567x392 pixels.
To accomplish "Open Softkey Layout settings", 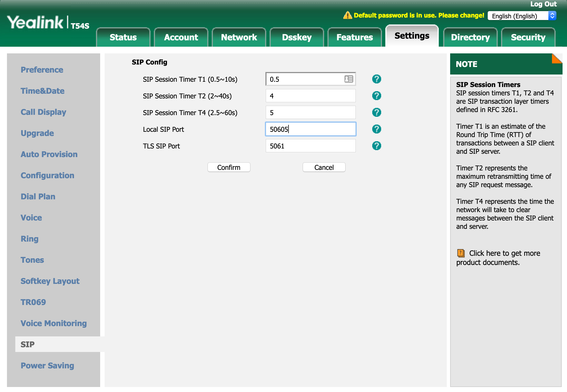I will 50,281.
